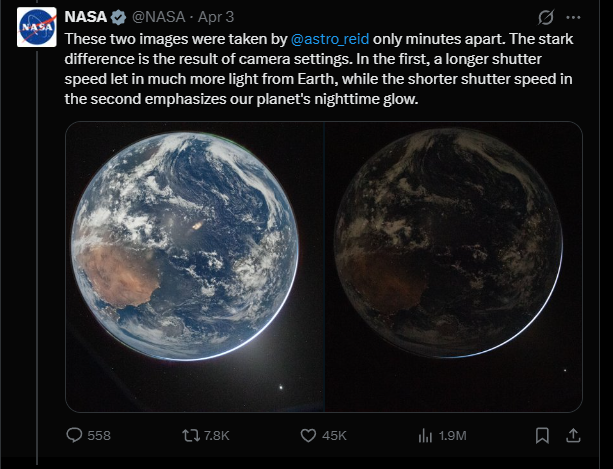
Task: Like the post with the heart icon
Action: click(x=309, y=435)
